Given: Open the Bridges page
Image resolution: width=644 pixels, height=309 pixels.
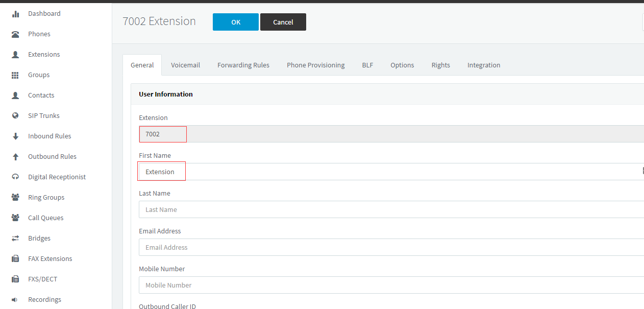Looking at the screenshot, I should point(39,239).
